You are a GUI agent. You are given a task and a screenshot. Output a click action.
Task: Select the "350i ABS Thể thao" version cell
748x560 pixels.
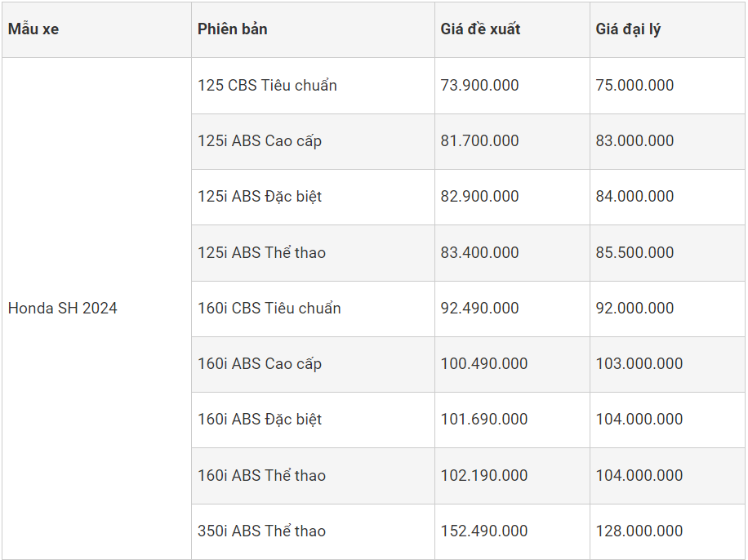click(261, 531)
